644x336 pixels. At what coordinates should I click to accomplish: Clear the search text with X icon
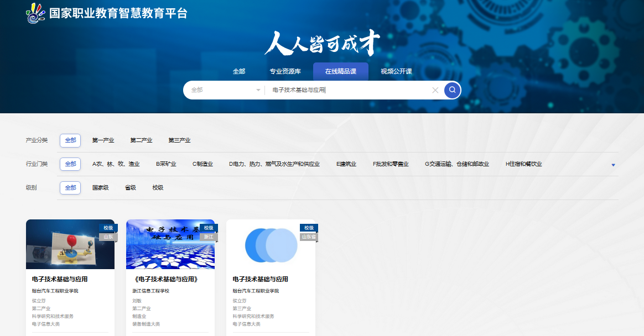pyautogui.click(x=435, y=90)
